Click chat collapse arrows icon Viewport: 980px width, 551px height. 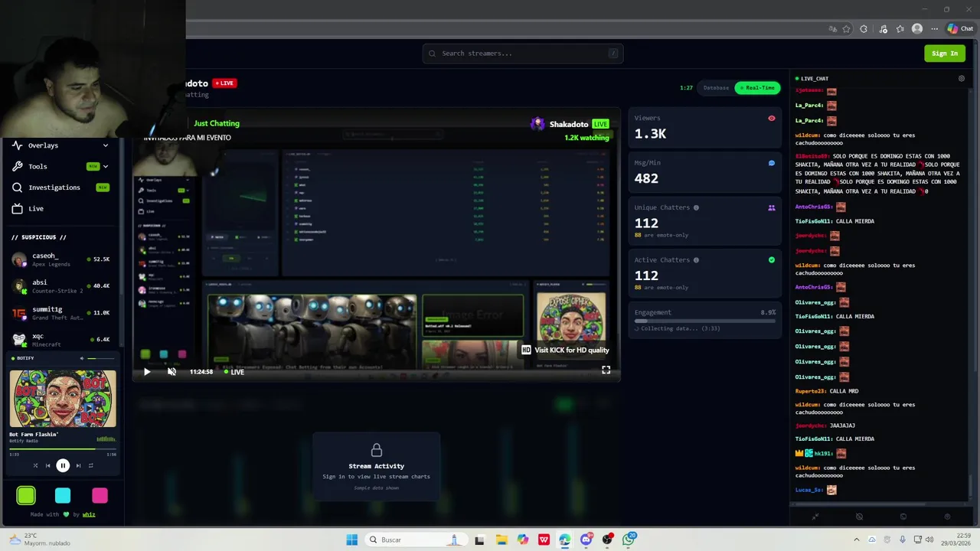point(815,517)
